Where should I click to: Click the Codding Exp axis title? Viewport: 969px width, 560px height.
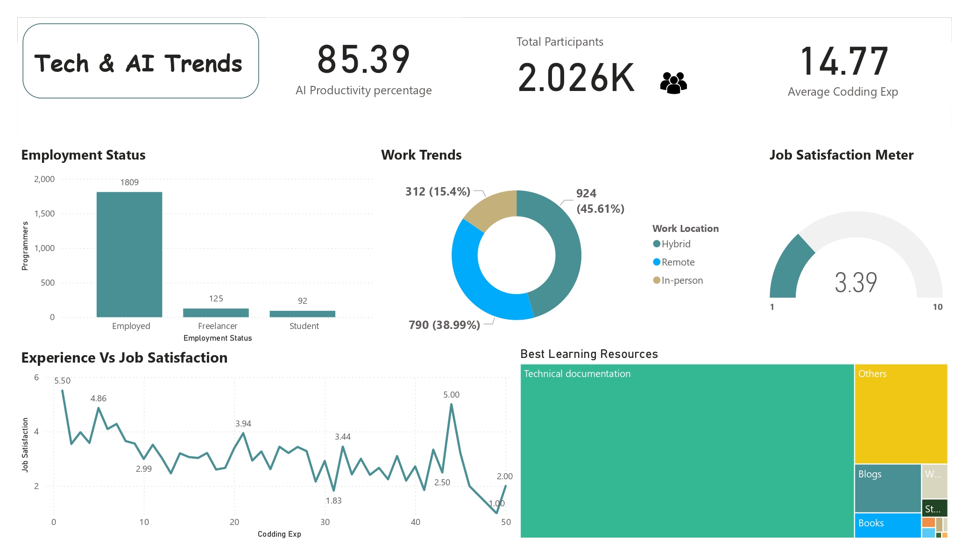[x=279, y=534]
